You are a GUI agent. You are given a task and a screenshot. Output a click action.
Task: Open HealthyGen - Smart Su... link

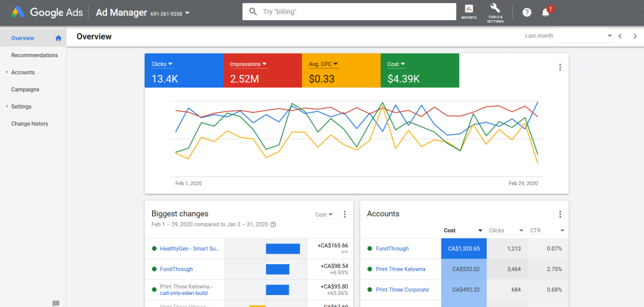tap(190, 248)
